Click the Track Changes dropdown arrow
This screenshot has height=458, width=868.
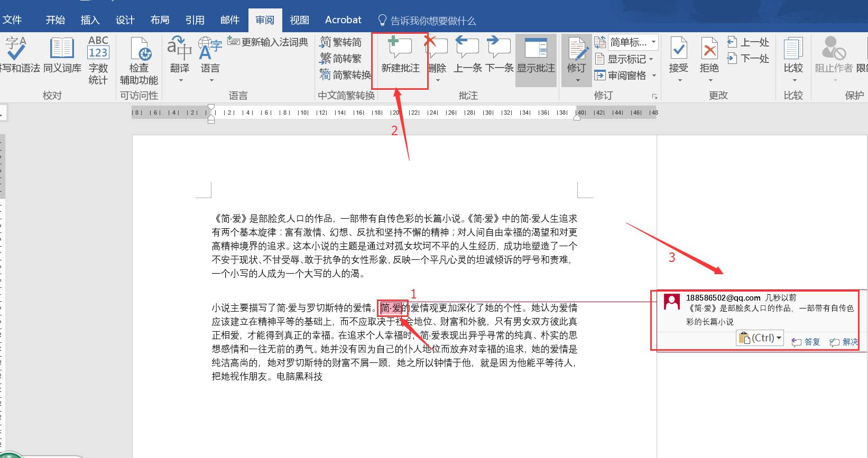pyautogui.click(x=577, y=81)
